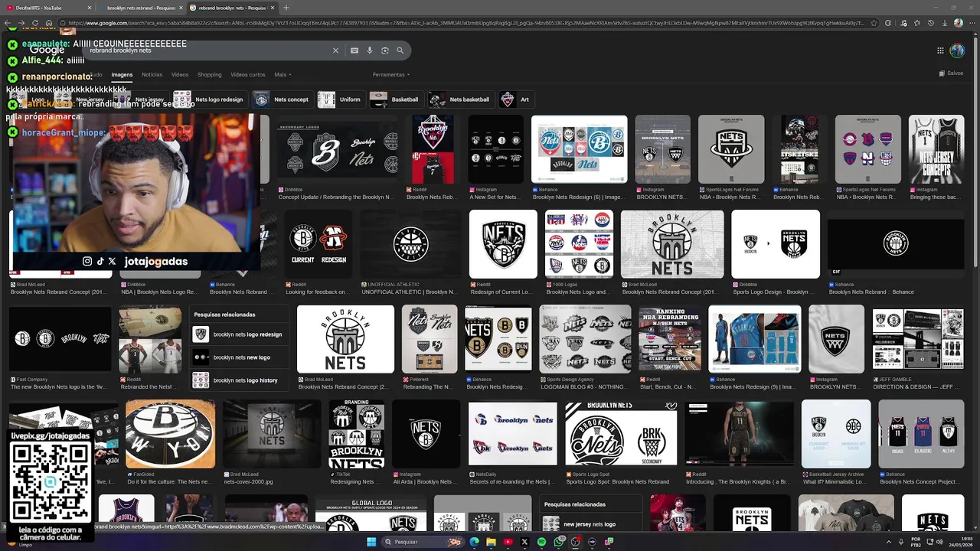
Task: Expand the Mais search filter menu
Action: (x=283, y=74)
